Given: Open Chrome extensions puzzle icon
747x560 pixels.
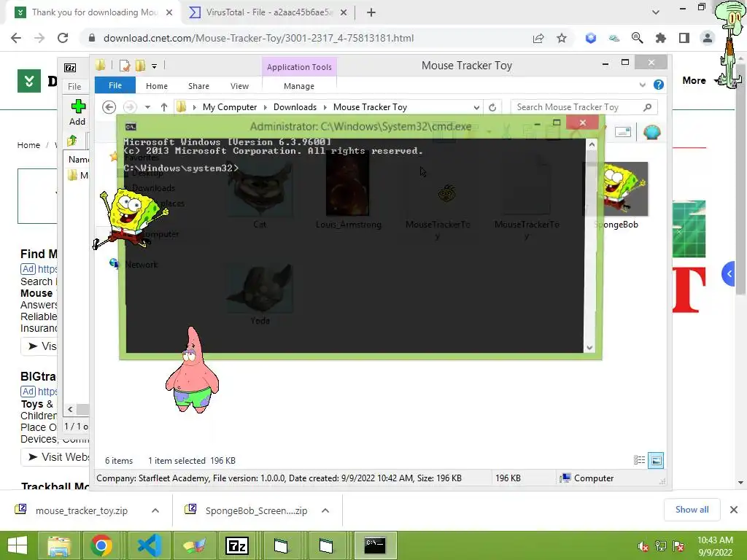Looking at the screenshot, I should click(661, 38).
